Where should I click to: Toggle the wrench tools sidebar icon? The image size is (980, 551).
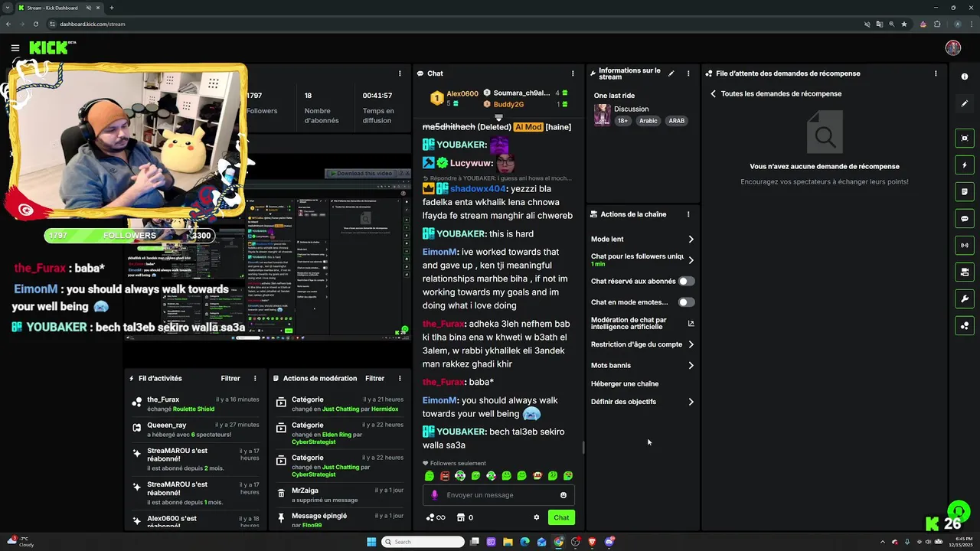pyautogui.click(x=965, y=298)
